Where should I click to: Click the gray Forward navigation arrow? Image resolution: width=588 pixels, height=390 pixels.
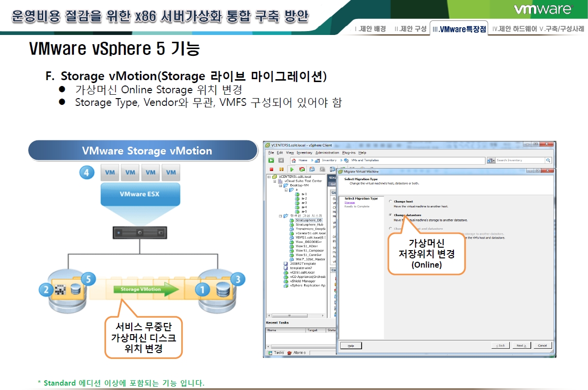(x=281, y=160)
